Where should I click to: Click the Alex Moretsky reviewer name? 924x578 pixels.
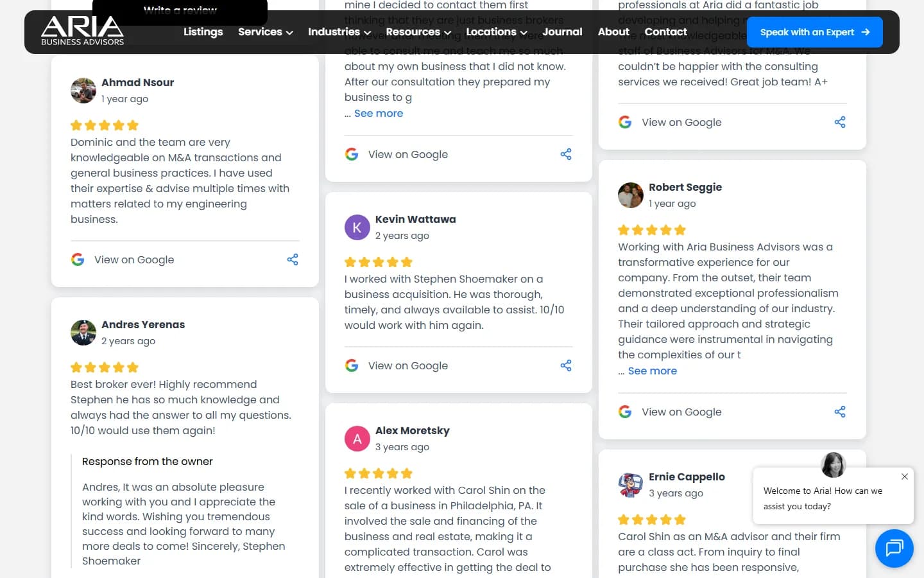pyautogui.click(x=412, y=430)
